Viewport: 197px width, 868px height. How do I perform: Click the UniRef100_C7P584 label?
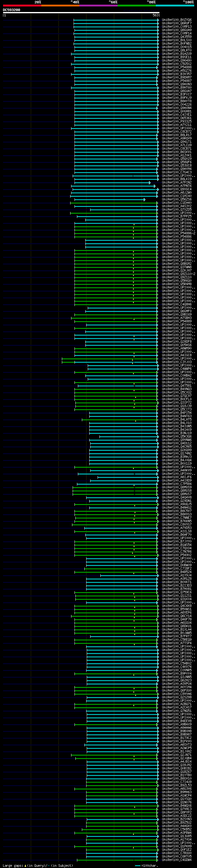click(x=176, y=484)
